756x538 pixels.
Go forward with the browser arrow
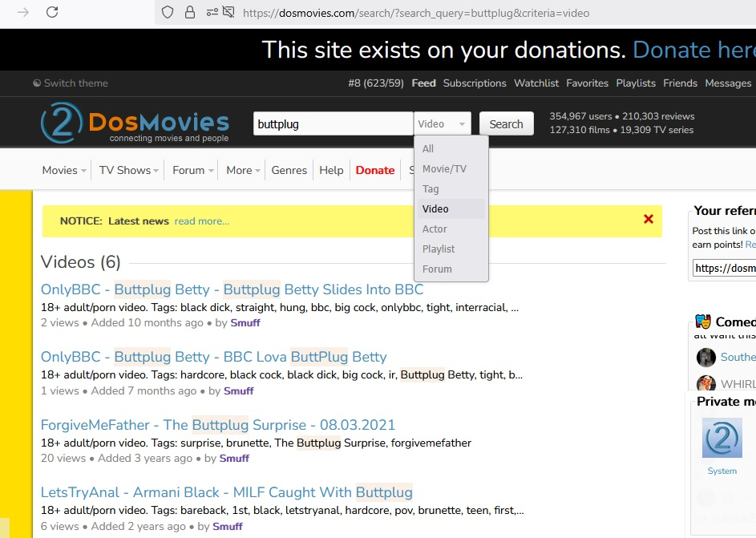(x=22, y=12)
